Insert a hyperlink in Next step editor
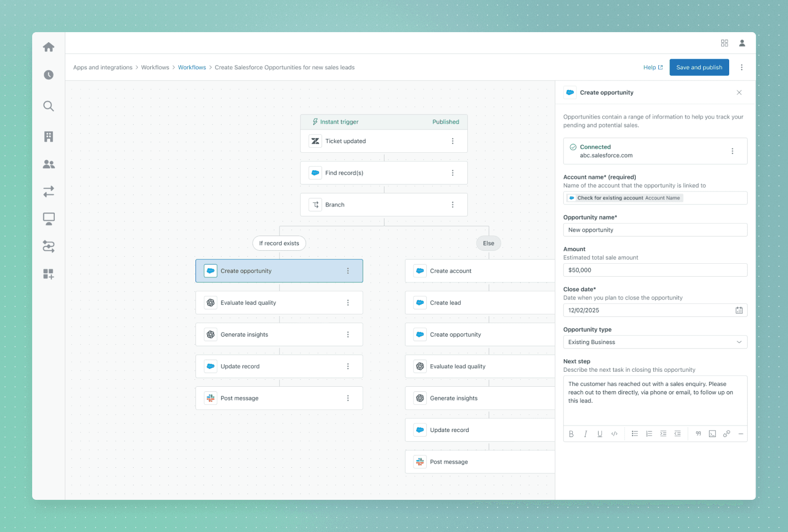The width and height of the screenshot is (788, 532). click(x=726, y=434)
